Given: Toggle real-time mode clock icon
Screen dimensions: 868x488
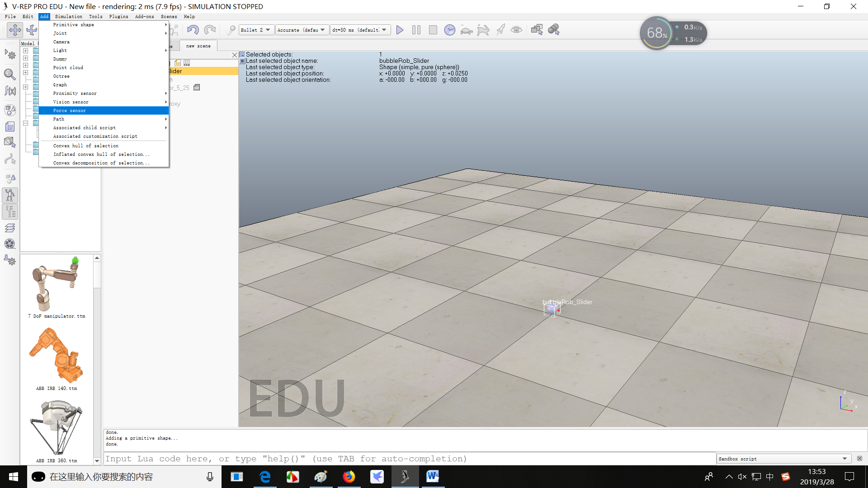Looking at the screenshot, I should point(449,30).
